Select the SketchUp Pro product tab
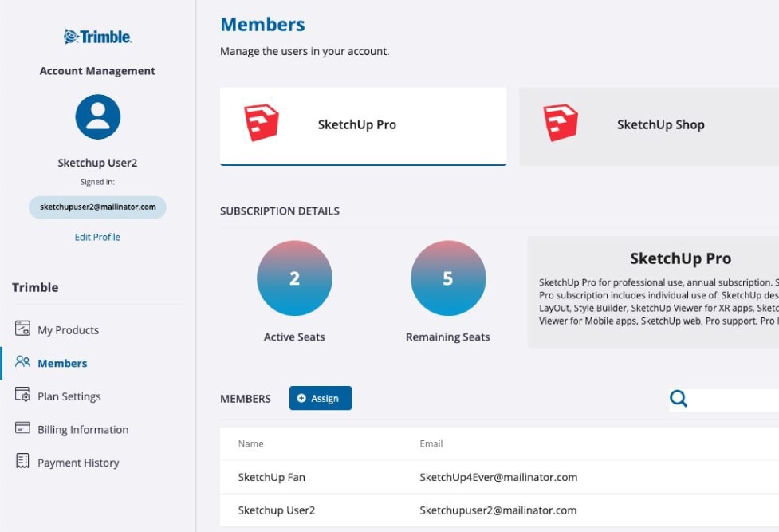 (x=363, y=126)
